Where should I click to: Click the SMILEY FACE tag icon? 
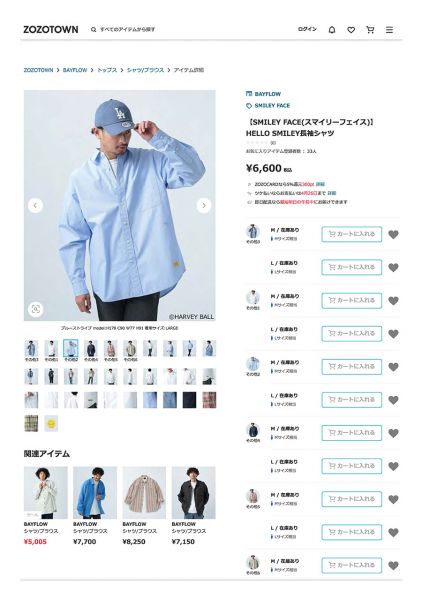click(x=249, y=106)
